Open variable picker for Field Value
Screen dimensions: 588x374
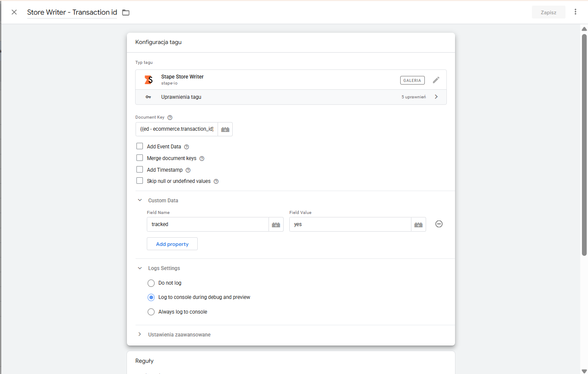(418, 224)
